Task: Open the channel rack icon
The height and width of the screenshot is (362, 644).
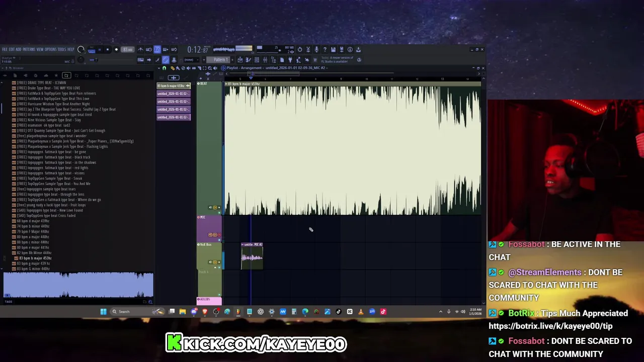Action: tap(257, 59)
